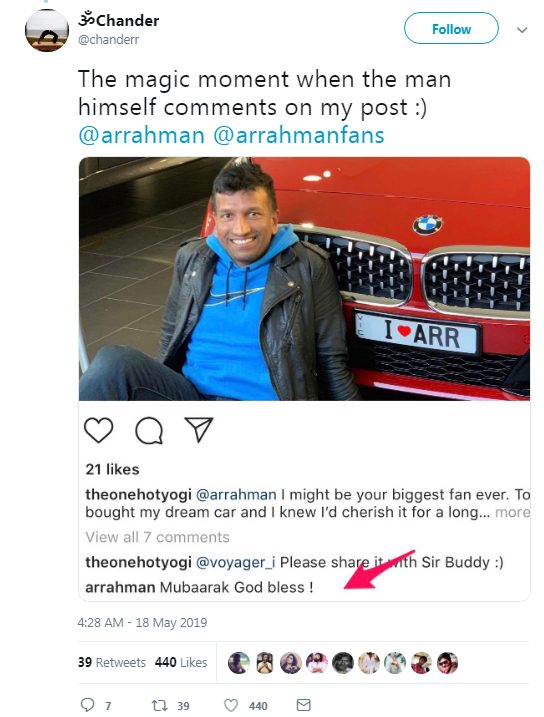Click the retweet arrows icon
The height and width of the screenshot is (717, 544).
pos(159,705)
